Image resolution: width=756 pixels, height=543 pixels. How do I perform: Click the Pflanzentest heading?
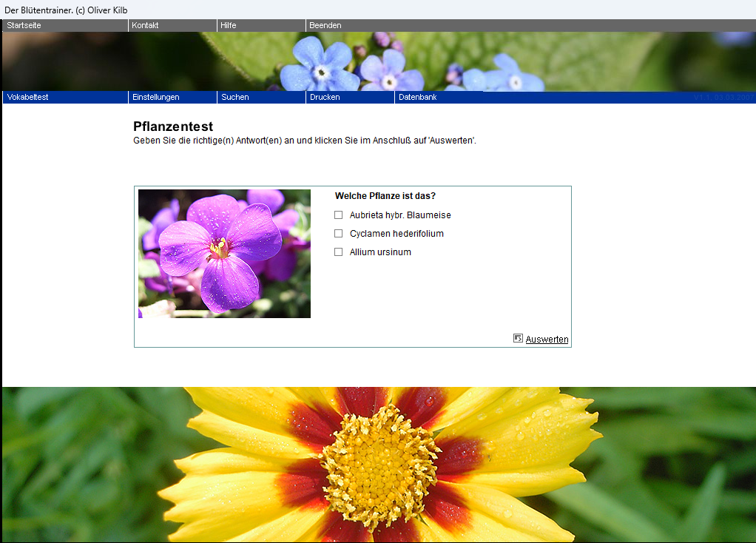pyautogui.click(x=173, y=127)
